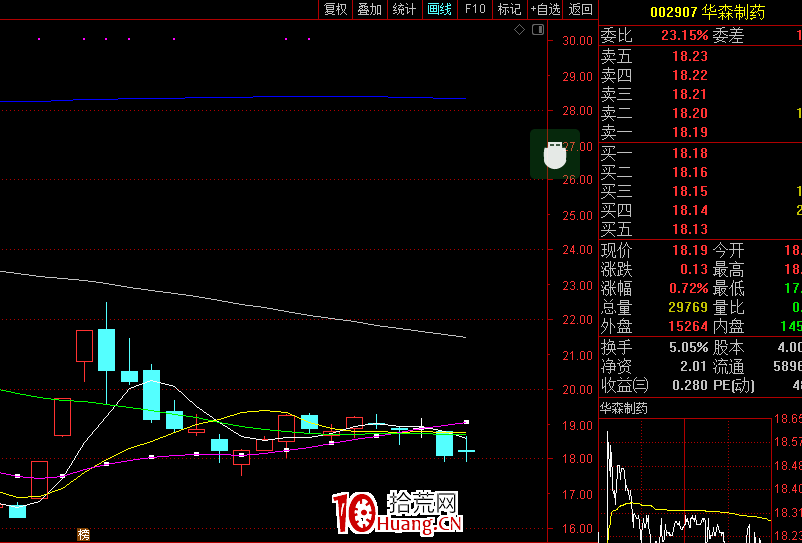Screen dimensions: 802x543
Task: Click the 委差 label
Action: click(728, 35)
